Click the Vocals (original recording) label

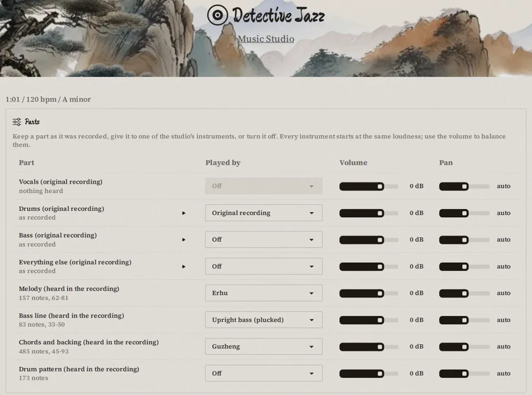[61, 182]
